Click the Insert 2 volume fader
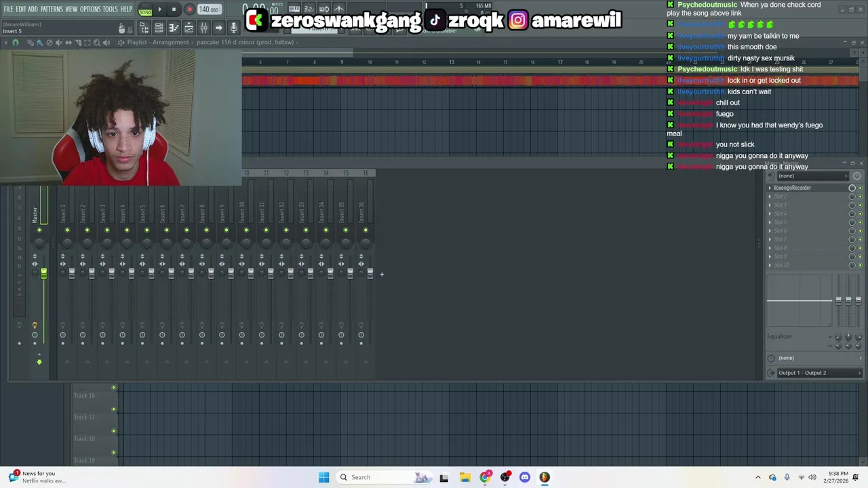Image resolution: width=868 pixels, height=488 pixels. click(x=92, y=273)
